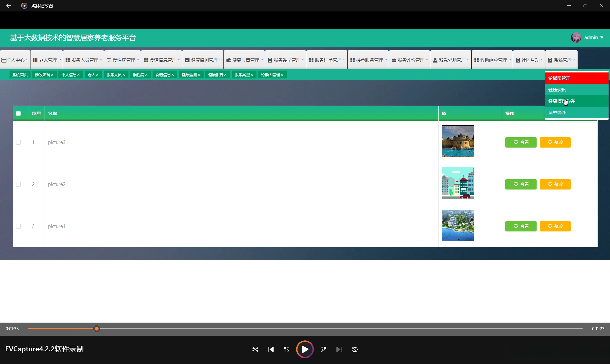Toggle the repeat loop icon
This screenshot has width=610, height=364.
[355, 349]
